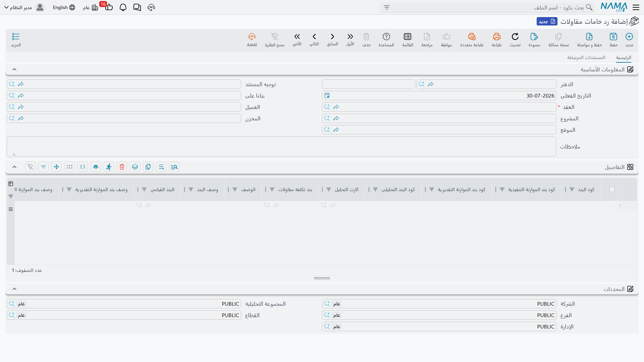This screenshot has height=362, width=644.
Task: Open the مدير النظام user dropdown
Action: [24, 7]
